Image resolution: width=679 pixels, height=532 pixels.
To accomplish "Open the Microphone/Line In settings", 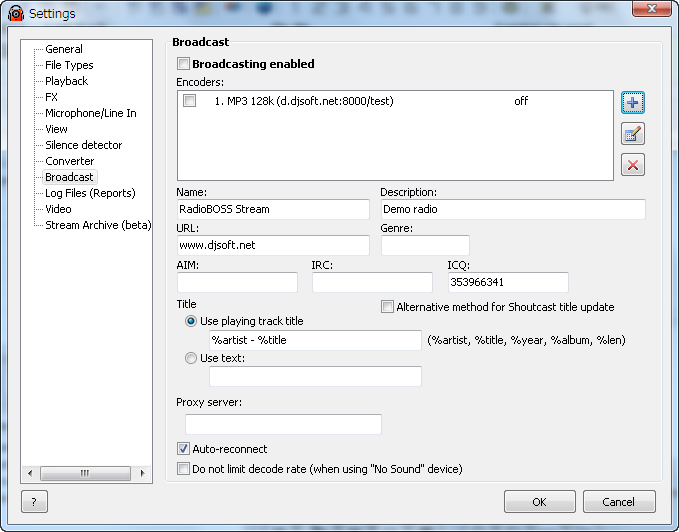I will click(x=90, y=113).
